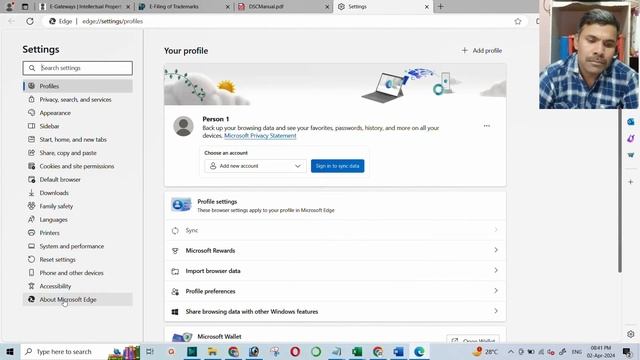Open the tab actions menu icon

pos(25,7)
